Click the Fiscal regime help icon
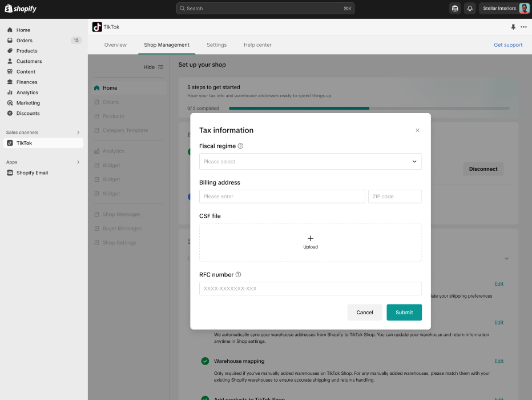The image size is (532, 400). coord(240,146)
